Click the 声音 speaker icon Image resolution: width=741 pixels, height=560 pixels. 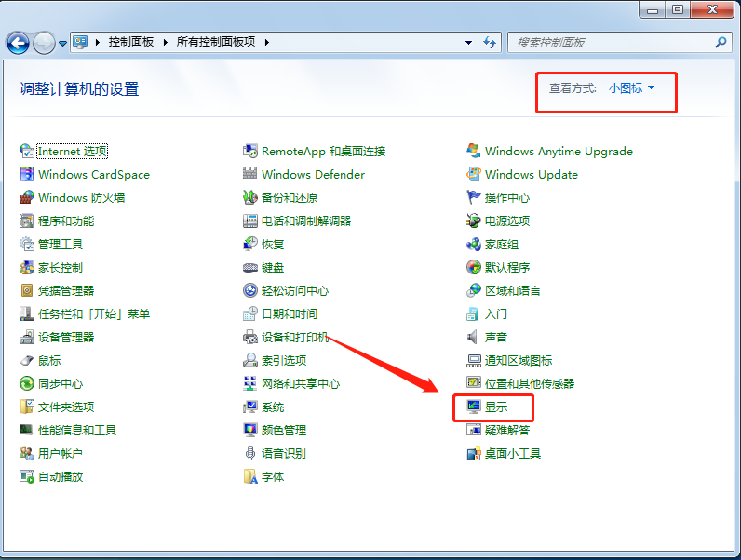tap(474, 338)
